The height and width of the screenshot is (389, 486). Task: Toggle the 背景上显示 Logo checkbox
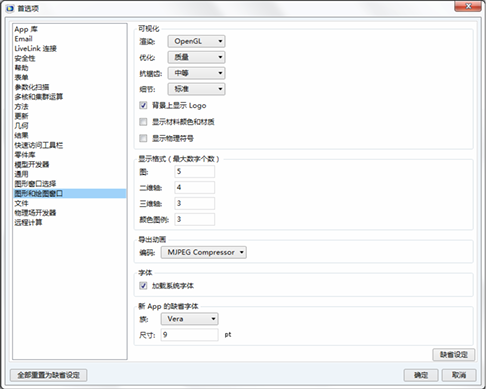point(143,106)
